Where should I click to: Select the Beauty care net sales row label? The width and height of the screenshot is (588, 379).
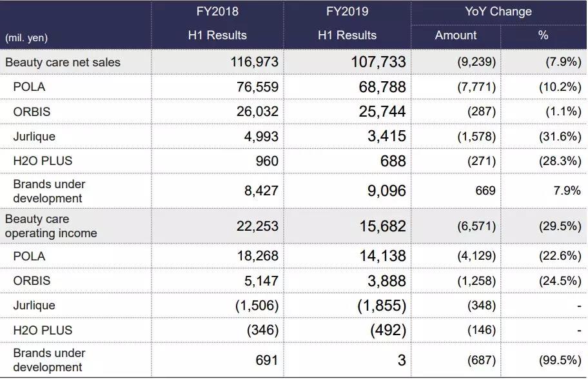tap(63, 63)
